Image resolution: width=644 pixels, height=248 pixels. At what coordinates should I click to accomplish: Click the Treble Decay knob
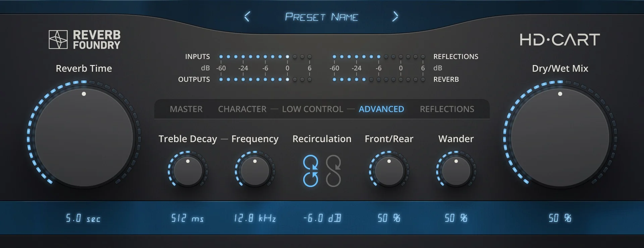coord(188,171)
